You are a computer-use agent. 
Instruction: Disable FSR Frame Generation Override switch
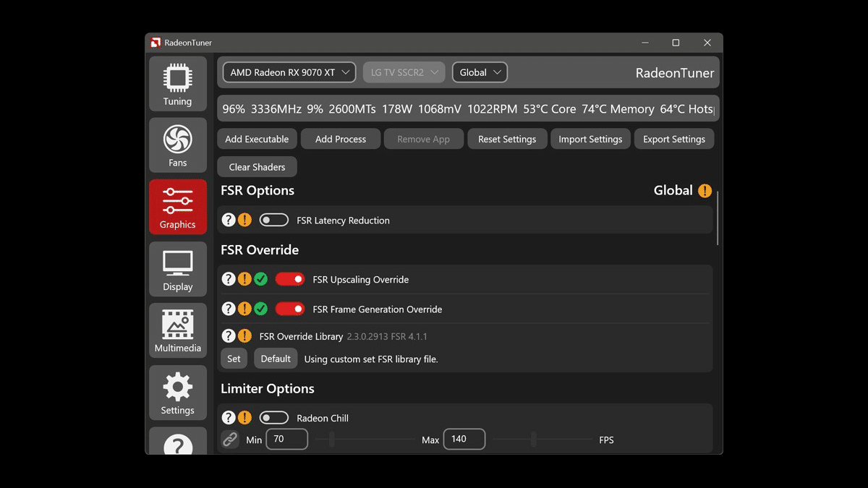pos(290,309)
